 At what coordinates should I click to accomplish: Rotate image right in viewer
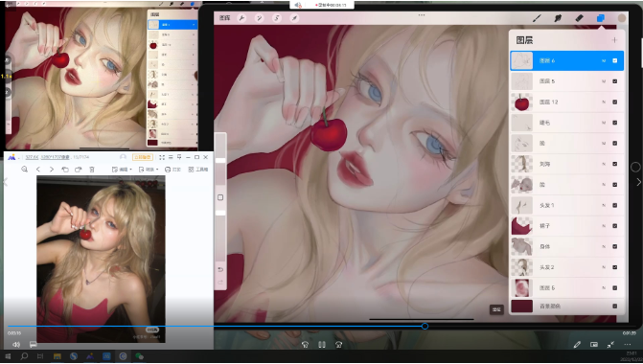78,170
